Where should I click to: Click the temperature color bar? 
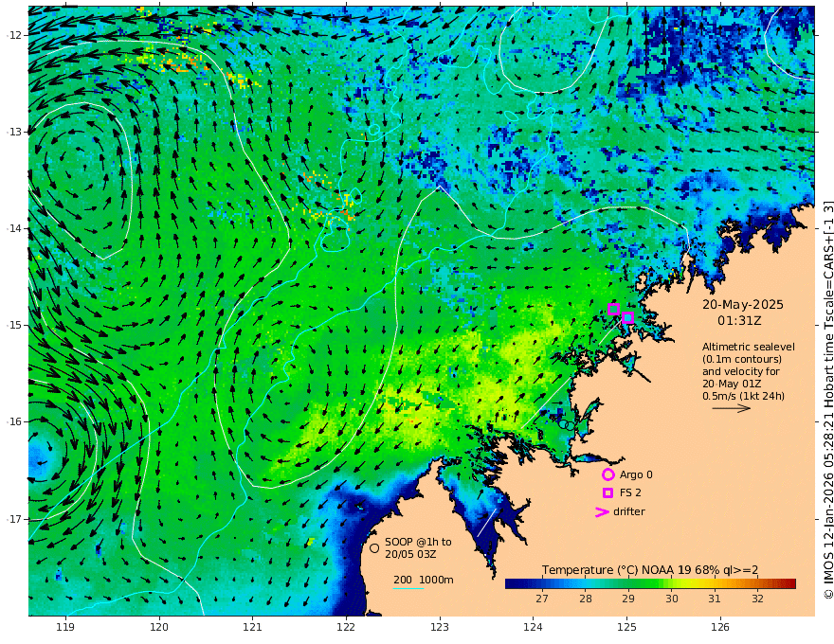pyautogui.click(x=650, y=584)
